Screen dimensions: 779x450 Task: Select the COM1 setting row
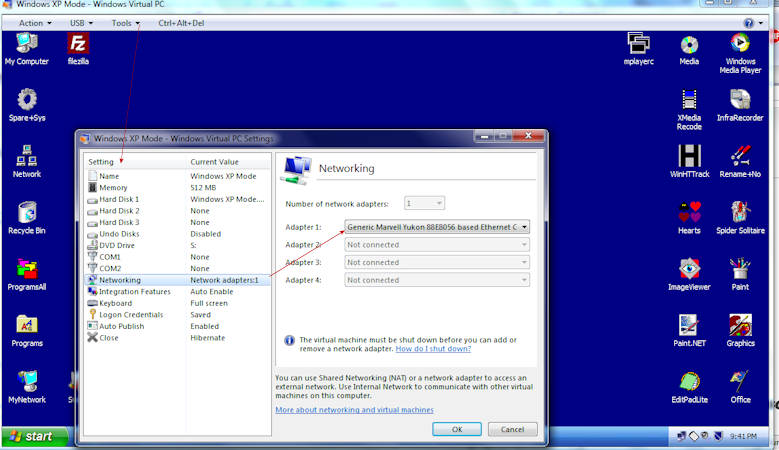click(x=178, y=257)
